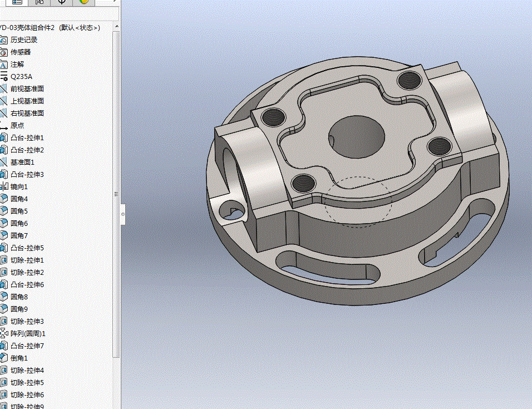
Task: Select the root YD-03壳体组合件2 part node
Action: [50, 27]
